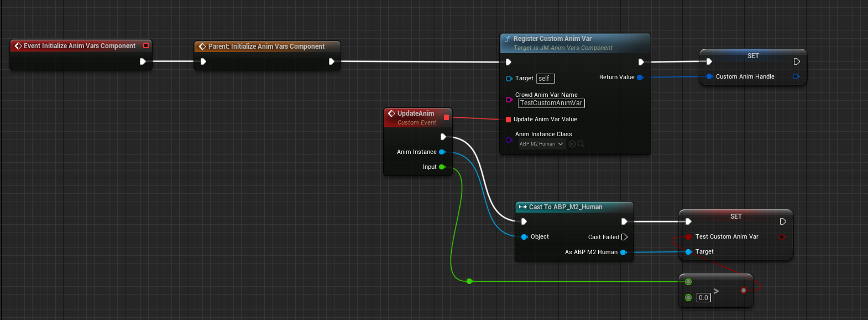Click the TestCustomAnimVar name text field
The width and height of the screenshot is (868, 320).
551,103
